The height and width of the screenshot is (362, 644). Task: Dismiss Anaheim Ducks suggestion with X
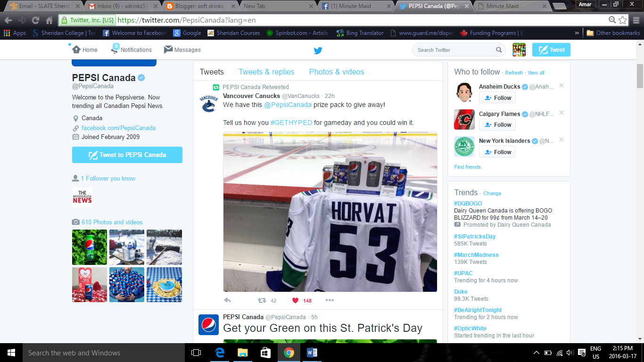click(561, 86)
